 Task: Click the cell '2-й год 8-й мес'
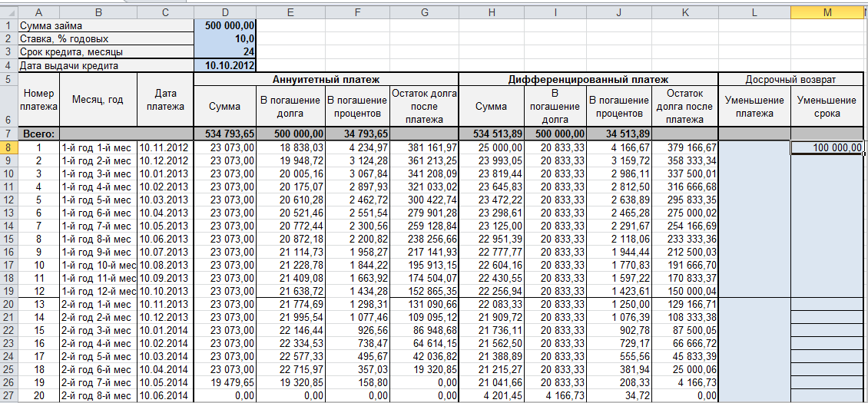(98, 396)
